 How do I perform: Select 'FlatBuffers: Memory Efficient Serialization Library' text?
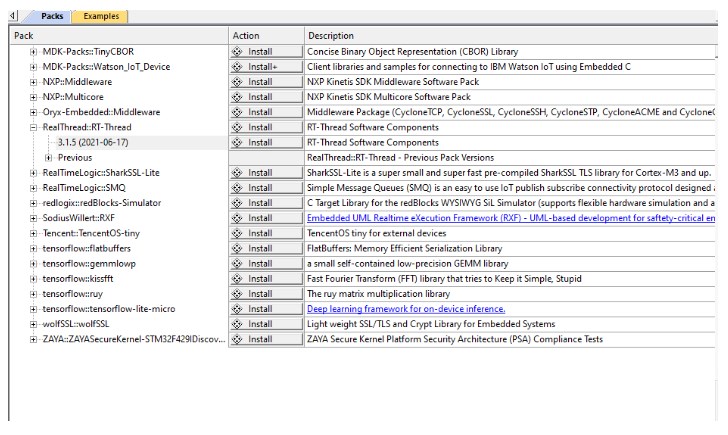pyautogui.click(x=404, y=248)
